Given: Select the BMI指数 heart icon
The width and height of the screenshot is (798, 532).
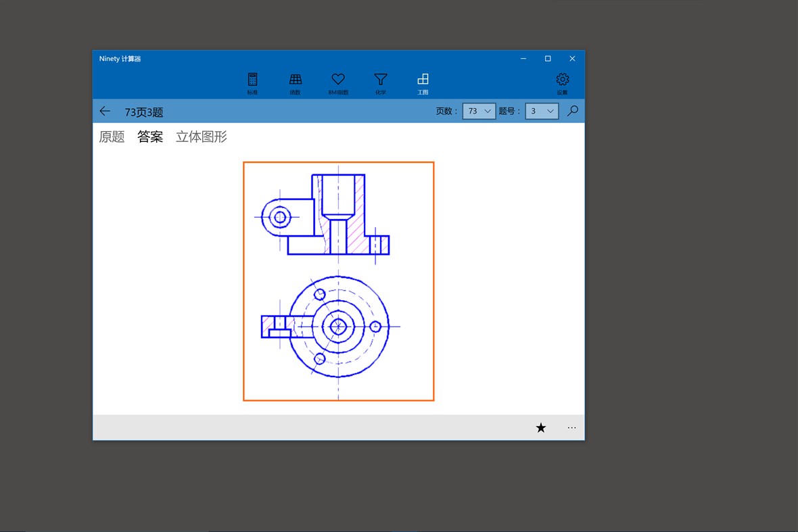Looking at the screenshot, I should point(338,82).
